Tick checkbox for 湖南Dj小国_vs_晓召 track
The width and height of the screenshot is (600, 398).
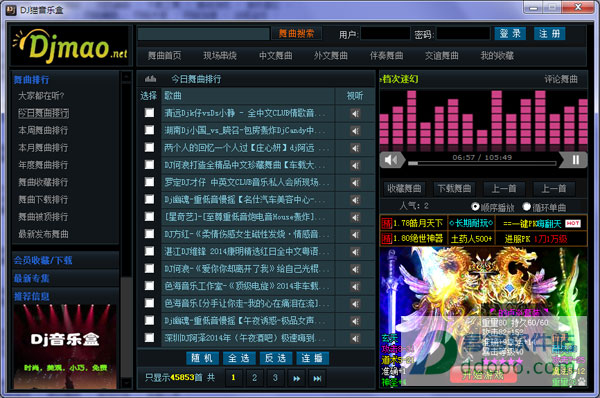click(149, 130)
